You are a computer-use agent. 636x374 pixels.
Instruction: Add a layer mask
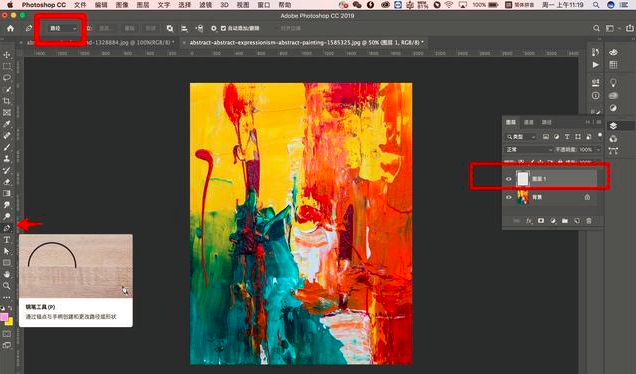[541, 221]
